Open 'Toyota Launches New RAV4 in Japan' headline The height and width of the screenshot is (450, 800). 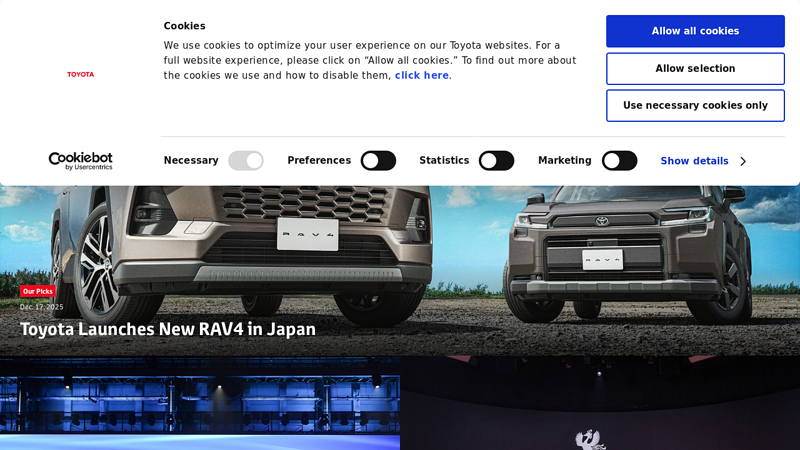(168, 329)
